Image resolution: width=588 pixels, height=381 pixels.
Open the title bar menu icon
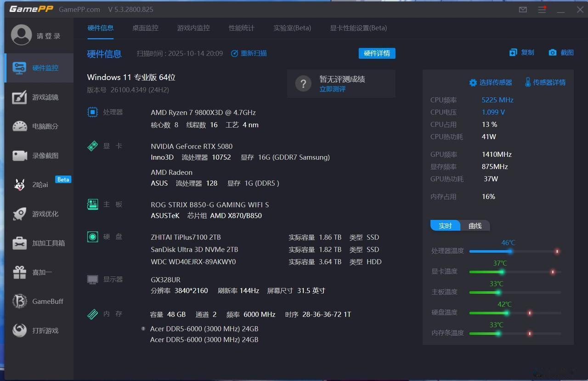click(x=542, y=9)
